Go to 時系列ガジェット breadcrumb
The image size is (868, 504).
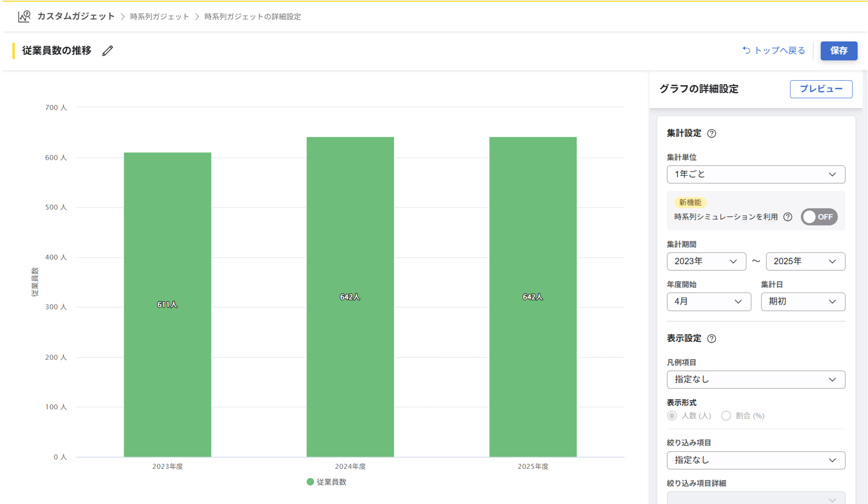(160, 17)
